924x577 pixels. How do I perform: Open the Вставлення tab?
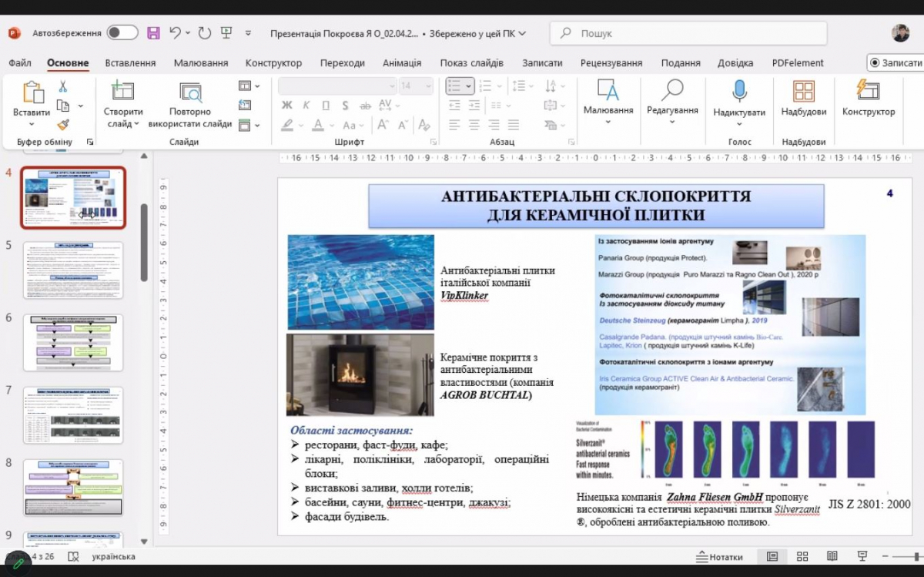tap(130, 63)
